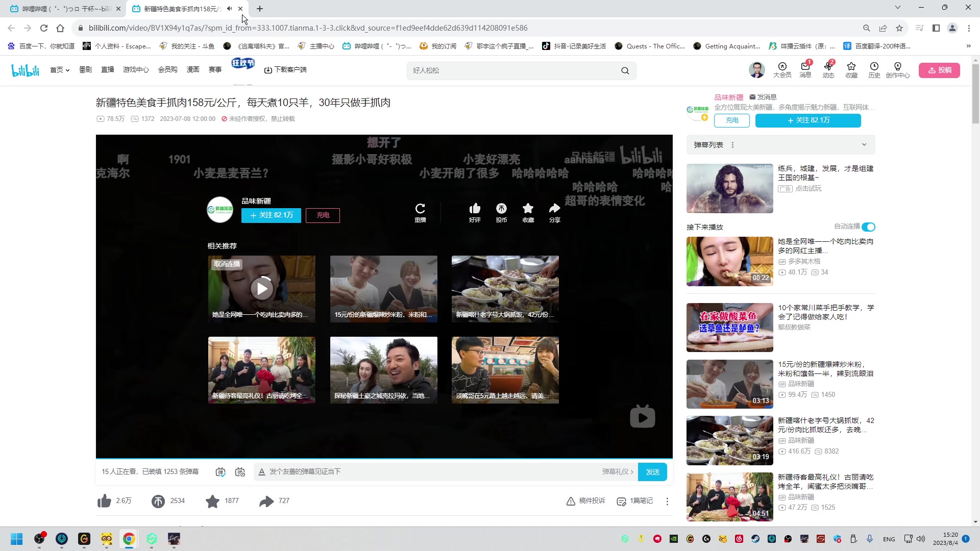Expand Chrome tab search dropdown arrow

tap(898, 8)
